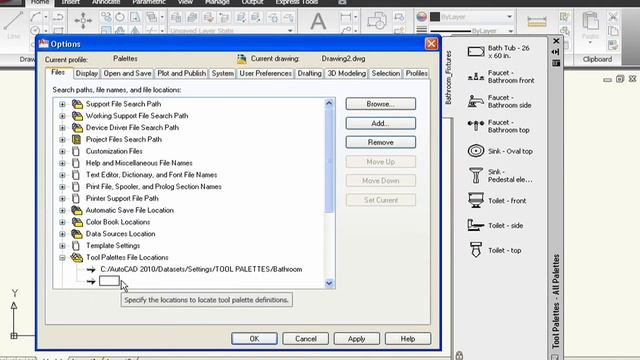Viewport: 640px width, 360px height.
Task: Insert the Sink - Oval top block
Action: click(500, 151)
